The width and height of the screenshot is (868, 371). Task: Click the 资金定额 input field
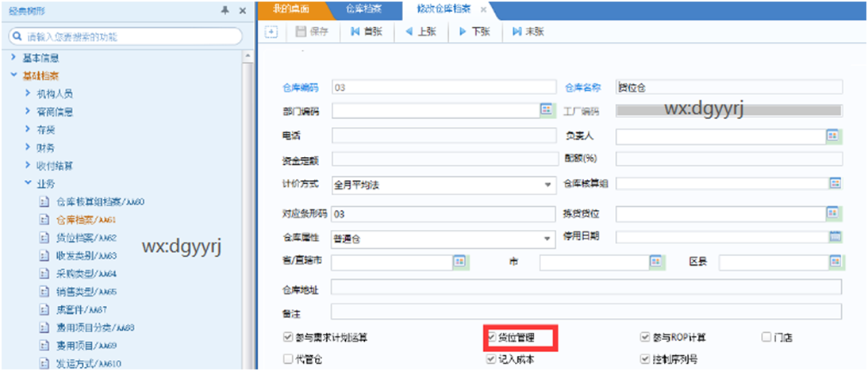[x=446, y=159]
